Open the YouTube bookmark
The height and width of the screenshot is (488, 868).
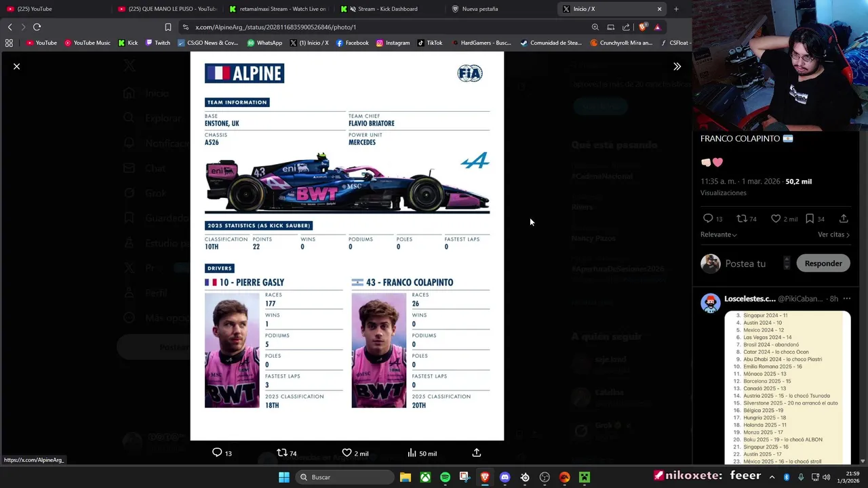pyautogui.click(x=41, y=43)
